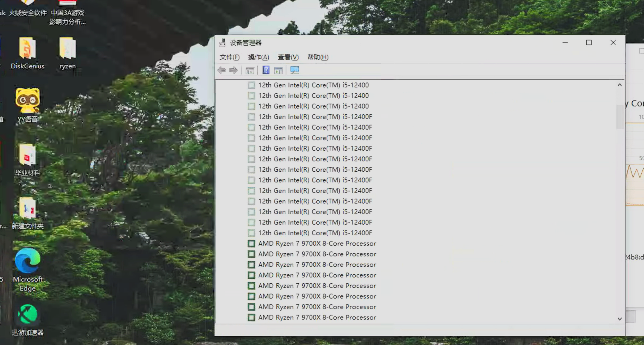Open the 操作(A) menu

tap(258, 57)
